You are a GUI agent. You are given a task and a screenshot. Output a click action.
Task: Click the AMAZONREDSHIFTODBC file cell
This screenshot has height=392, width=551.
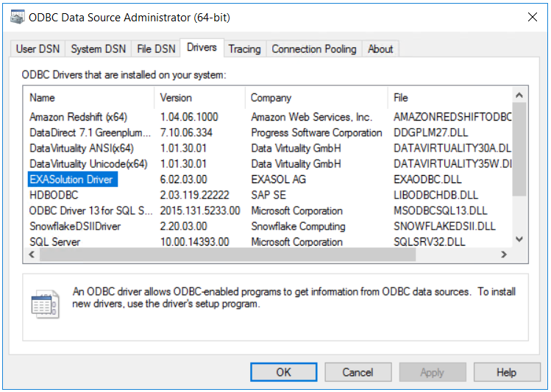tap(452, 117)
